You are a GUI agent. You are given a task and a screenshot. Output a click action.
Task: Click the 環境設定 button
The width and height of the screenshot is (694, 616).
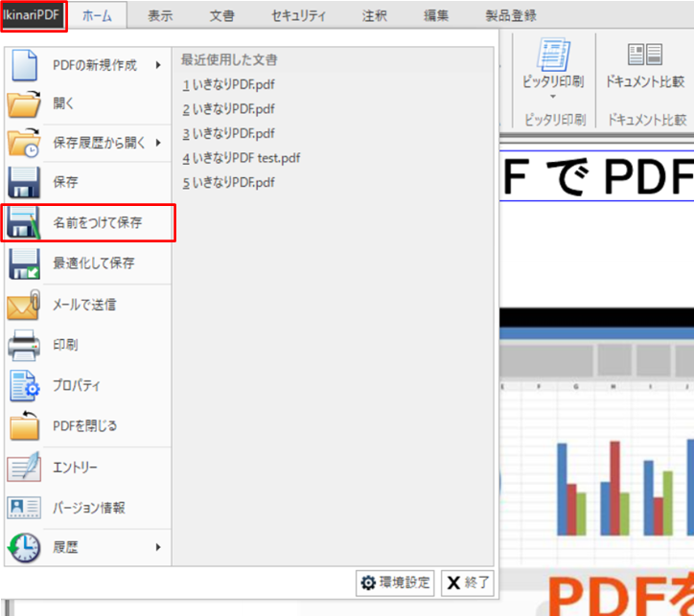coord(395,582)
